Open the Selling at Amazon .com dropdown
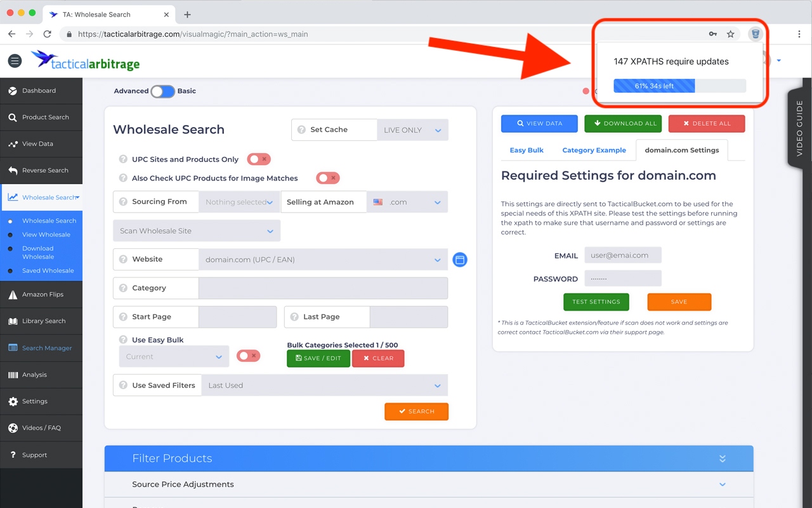This screenshot has height=508, width=812. (x=407, y=202)
